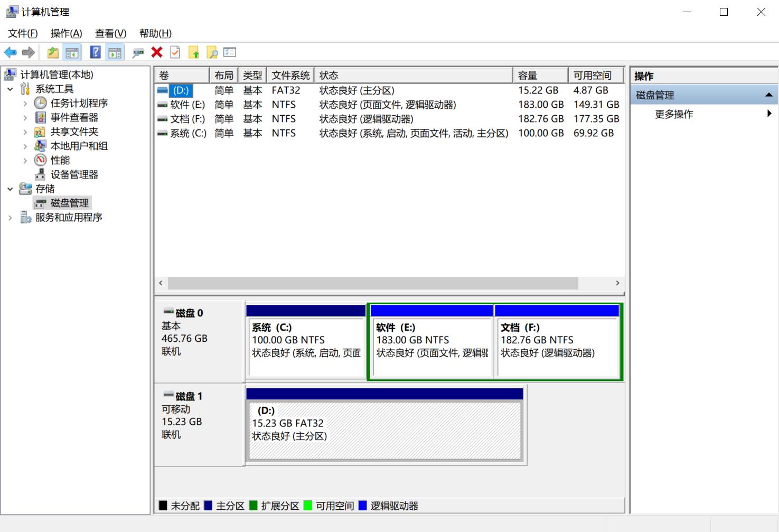Click 更多操作 in the Actions pane
This screenshot has width=779, height=532.
coord(674,114)
